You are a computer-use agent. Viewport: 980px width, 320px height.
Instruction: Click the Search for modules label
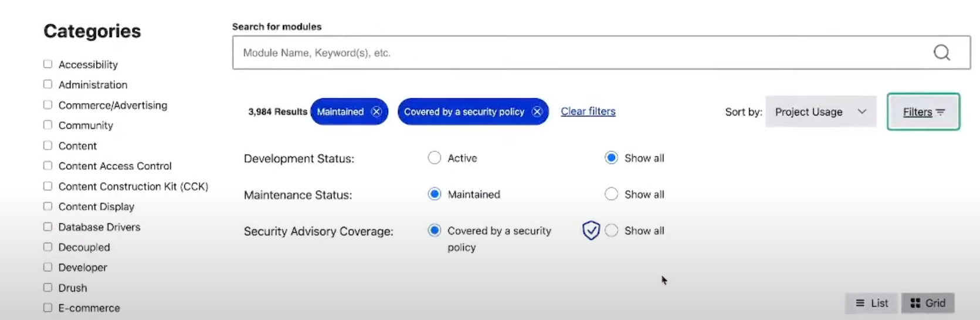[277, 26]
